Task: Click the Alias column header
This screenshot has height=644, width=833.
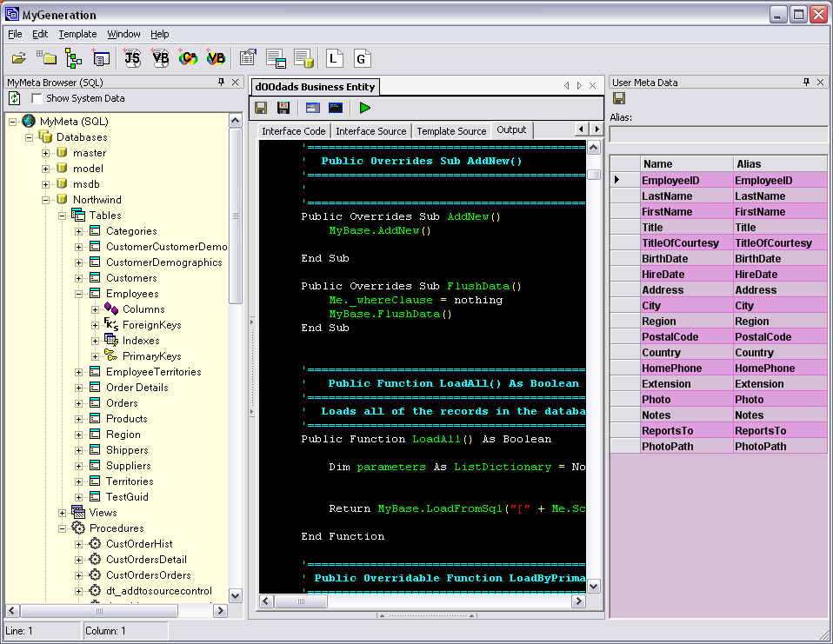Action: [x=780, y=164]
